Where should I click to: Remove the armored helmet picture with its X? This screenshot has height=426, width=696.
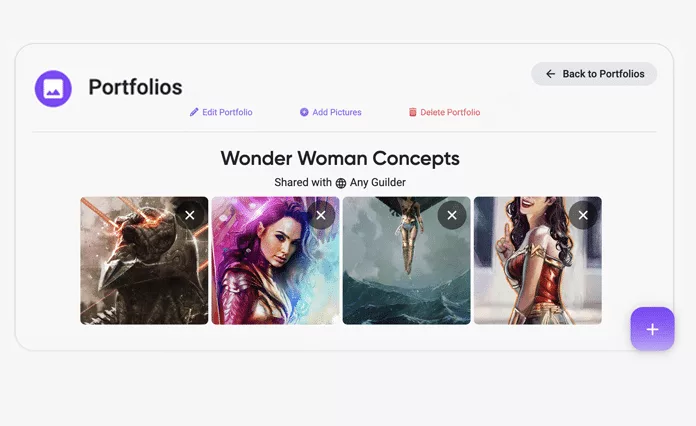190,215
